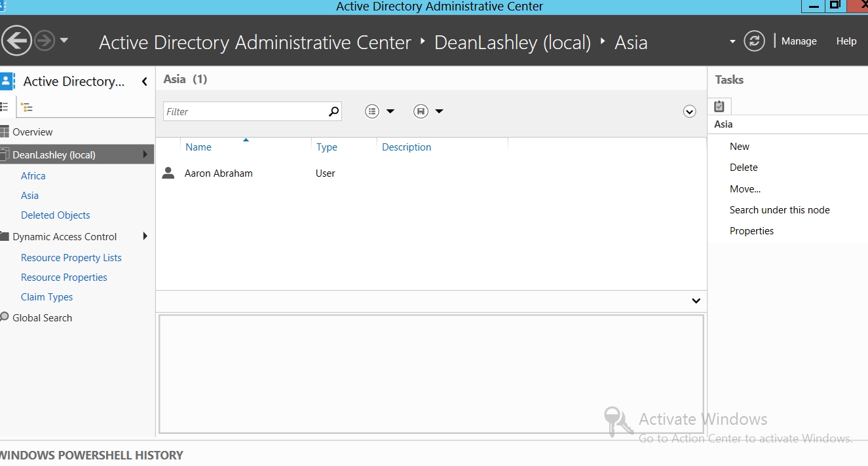Expand the filter criteria chevron
Screen dimensions: 868x466
(689, 111)
